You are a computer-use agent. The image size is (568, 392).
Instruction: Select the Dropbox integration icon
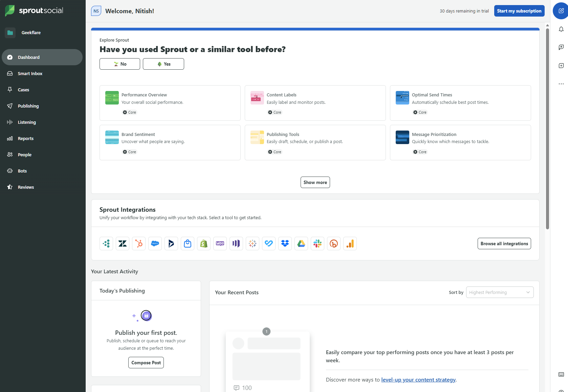coord(285,244)
